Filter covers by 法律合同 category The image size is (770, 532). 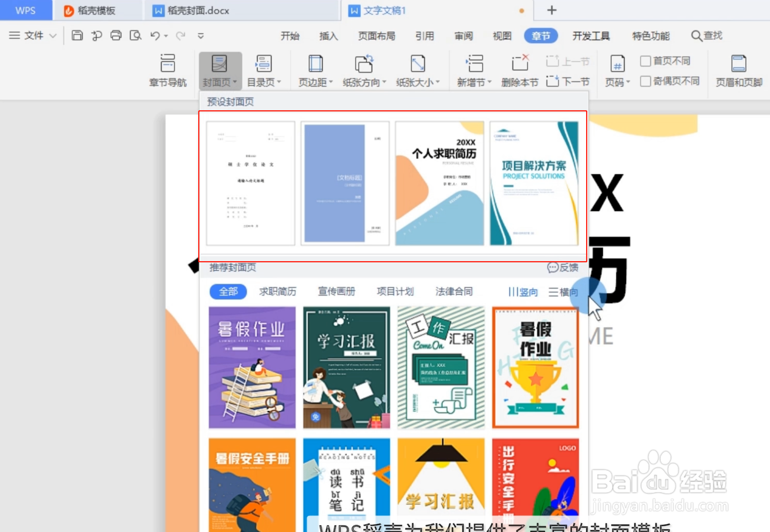click(x=454, y=292)
